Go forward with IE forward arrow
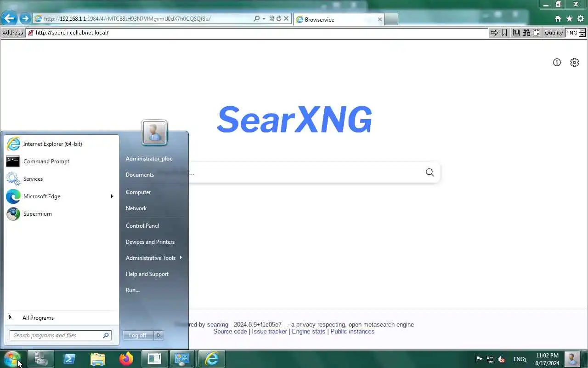 pos(25,19)
